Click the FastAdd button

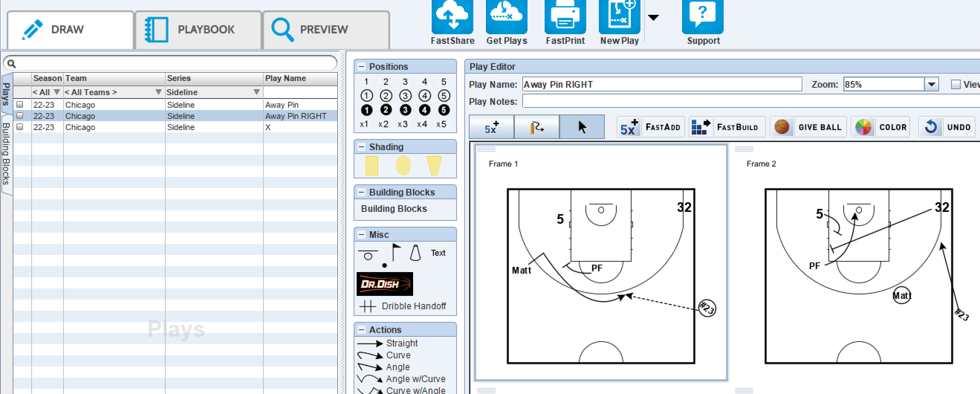650,127
